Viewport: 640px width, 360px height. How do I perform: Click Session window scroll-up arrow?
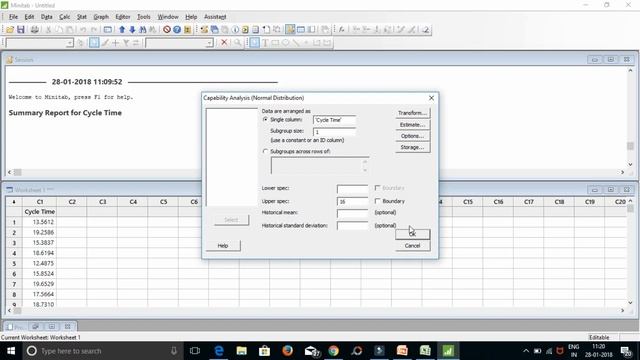point(630,71)
